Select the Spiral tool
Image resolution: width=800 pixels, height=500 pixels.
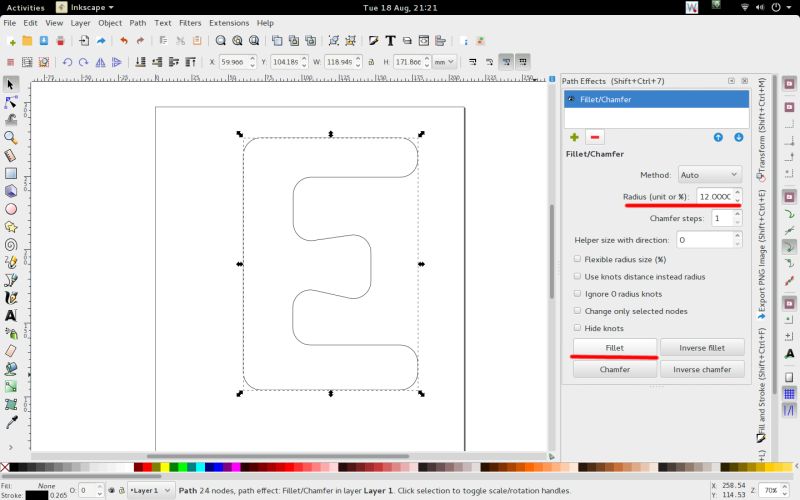coord(11,244)
